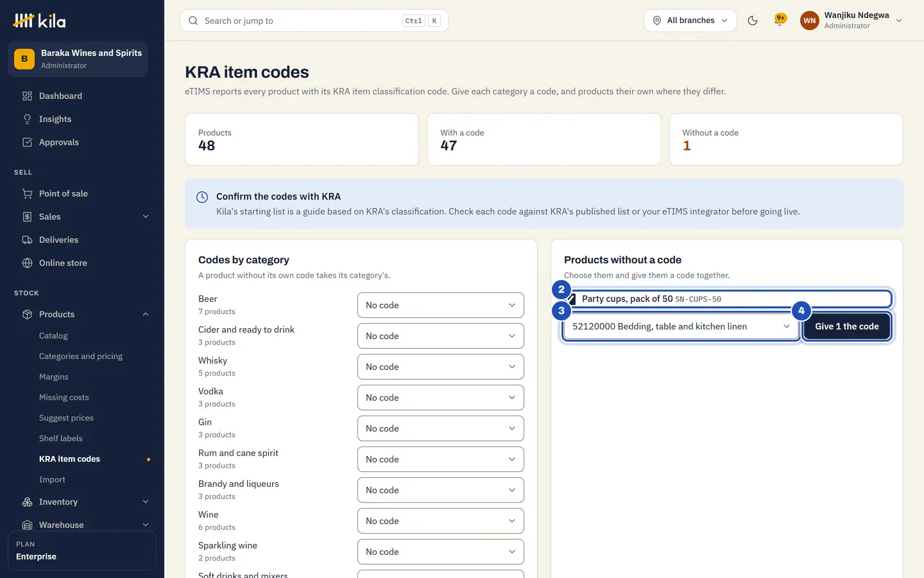Click the Approvals checkbox icon

[x=27, y=142]
